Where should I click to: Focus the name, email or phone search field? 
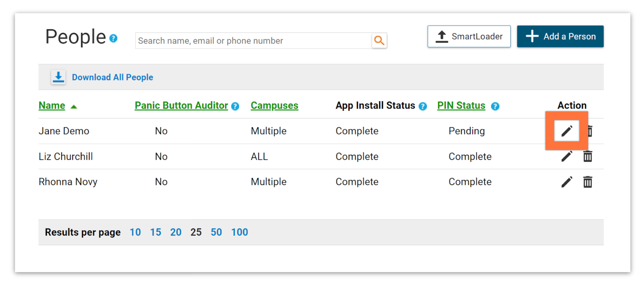(x=254, y=41)
